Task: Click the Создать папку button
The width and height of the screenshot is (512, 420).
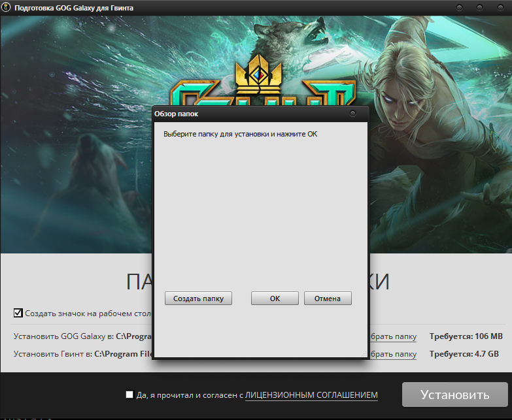Action: click(x=198, y=299)
